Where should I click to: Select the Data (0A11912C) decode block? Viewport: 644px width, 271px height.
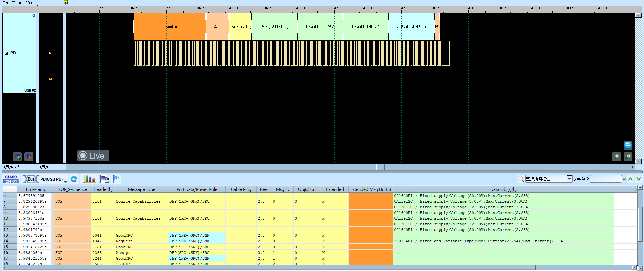coord(274,26)
